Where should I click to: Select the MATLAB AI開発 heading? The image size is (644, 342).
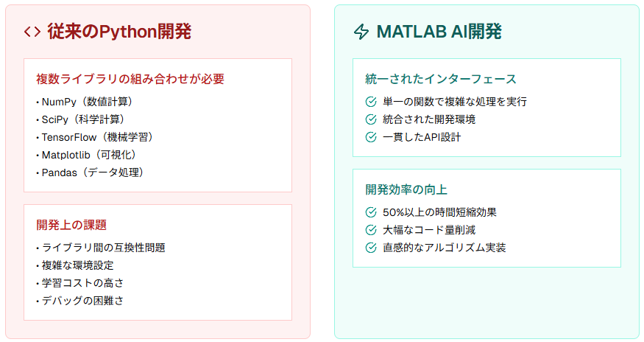click(x=439, y=32)
